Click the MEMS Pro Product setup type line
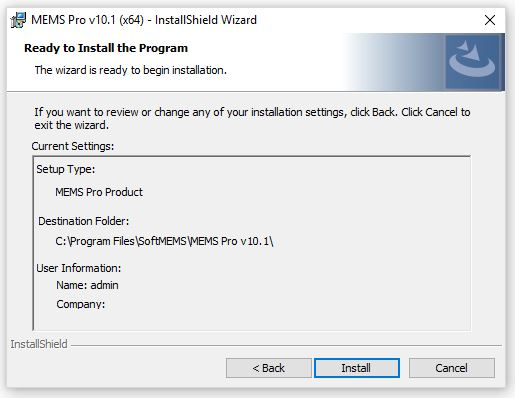Screen dimensions: 515x398 99,192
